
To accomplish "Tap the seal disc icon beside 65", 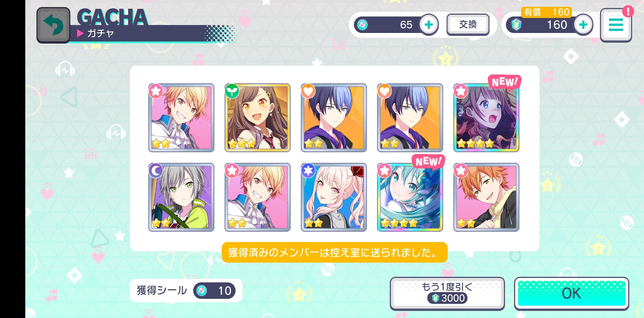I will (x=363, y=25).
